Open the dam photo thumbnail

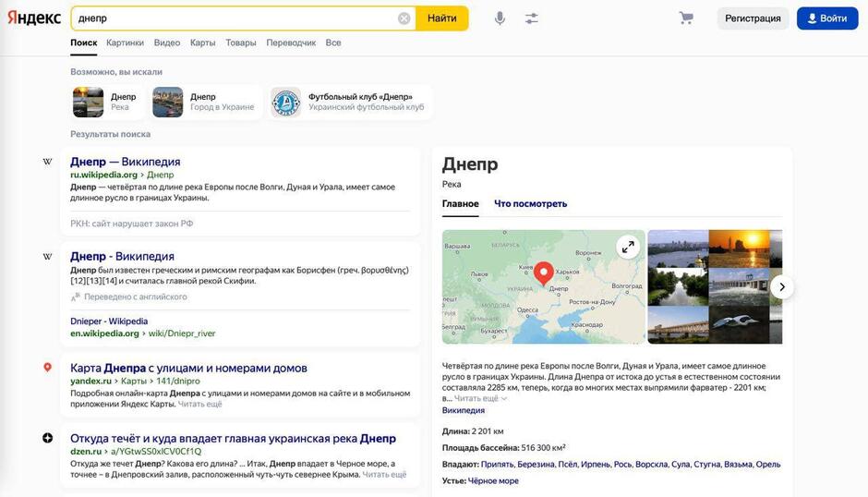click(739, 286)
